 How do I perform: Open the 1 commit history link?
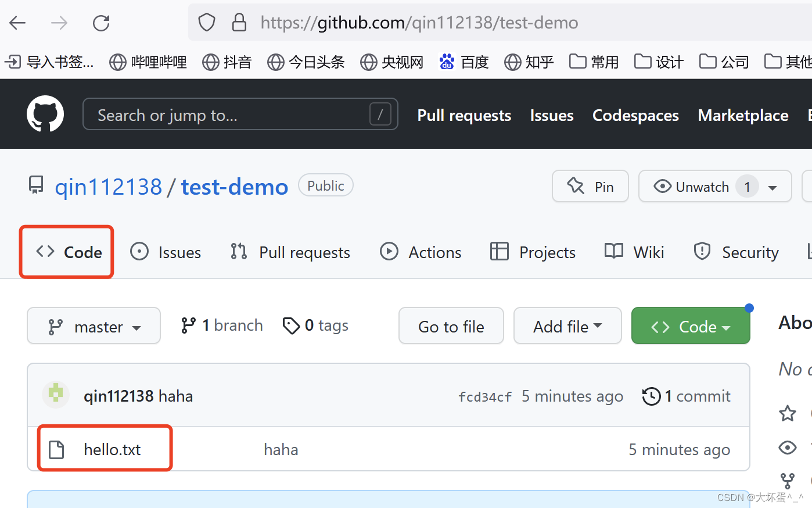click(687, 396)
